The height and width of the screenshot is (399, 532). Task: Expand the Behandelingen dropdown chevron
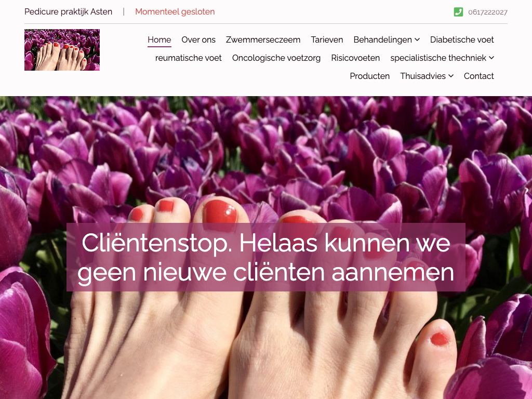point(417,39)
